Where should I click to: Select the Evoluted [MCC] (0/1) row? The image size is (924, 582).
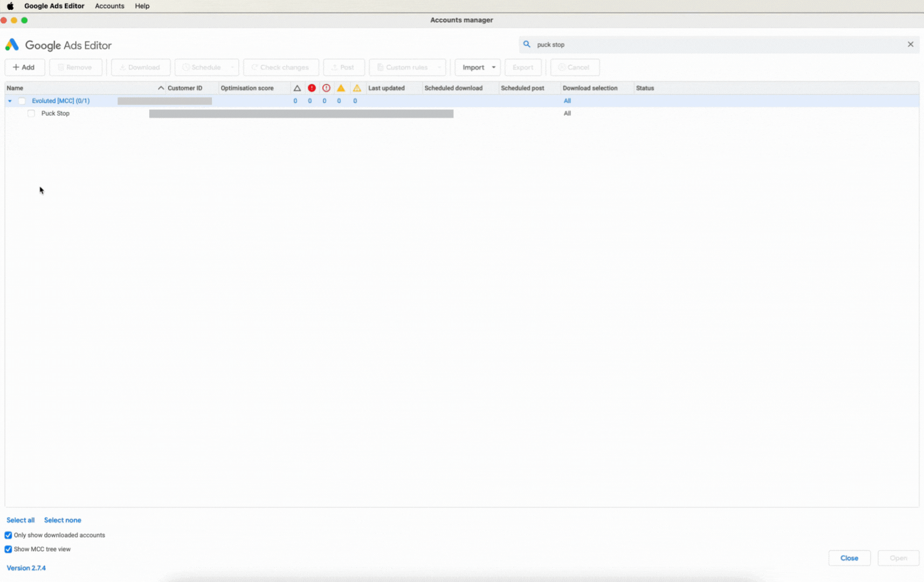click(x=462, y=101)
